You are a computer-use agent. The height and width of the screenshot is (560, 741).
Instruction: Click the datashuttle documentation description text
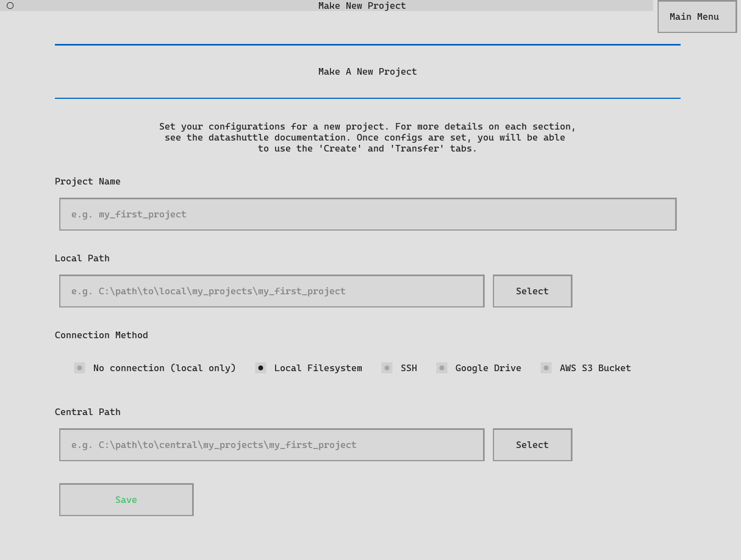(367, 137)
